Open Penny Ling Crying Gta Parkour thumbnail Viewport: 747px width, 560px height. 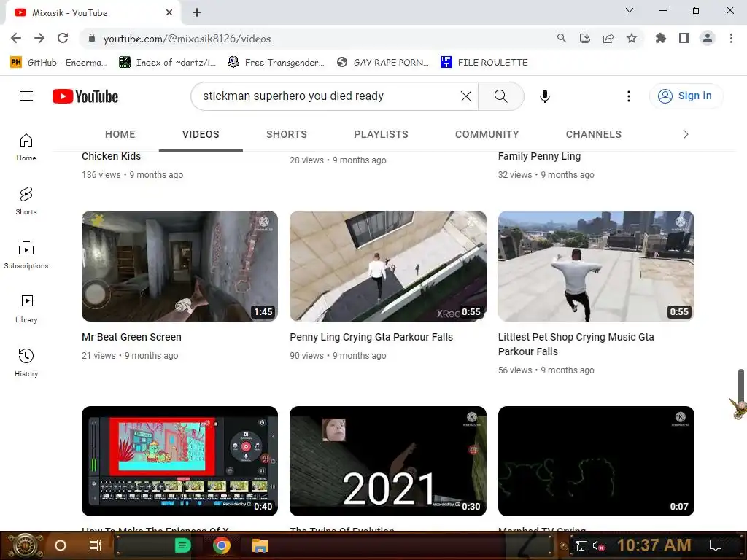click(x=388, y=266)
